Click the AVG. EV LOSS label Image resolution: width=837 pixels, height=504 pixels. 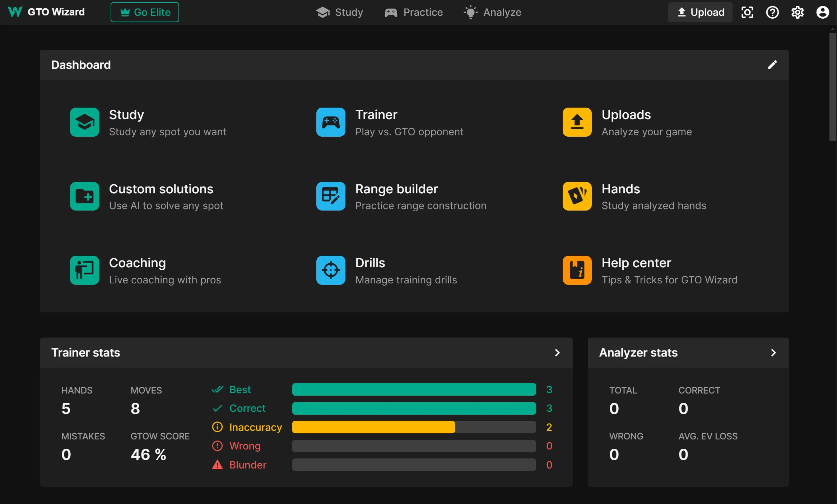(x=708, y=436)
